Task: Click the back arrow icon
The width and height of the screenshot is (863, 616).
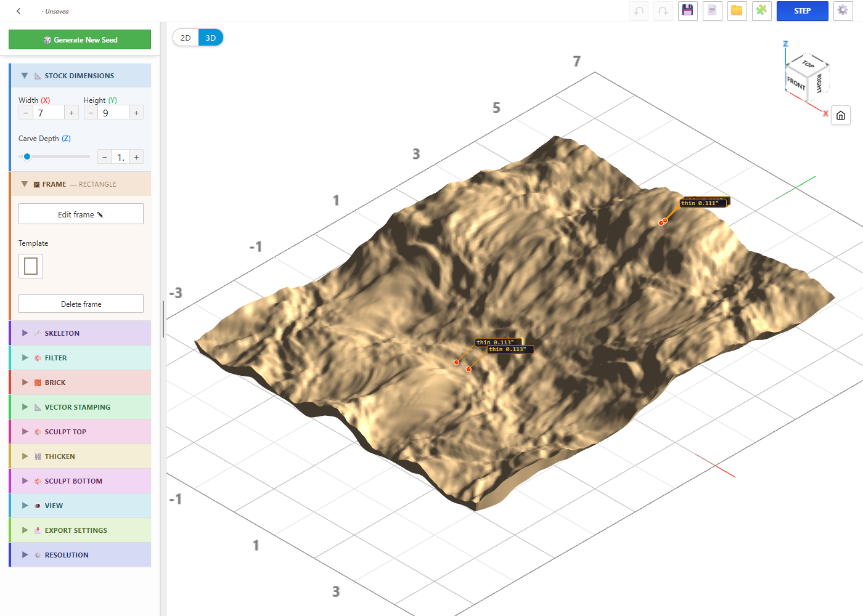Action: pos(18,11)
